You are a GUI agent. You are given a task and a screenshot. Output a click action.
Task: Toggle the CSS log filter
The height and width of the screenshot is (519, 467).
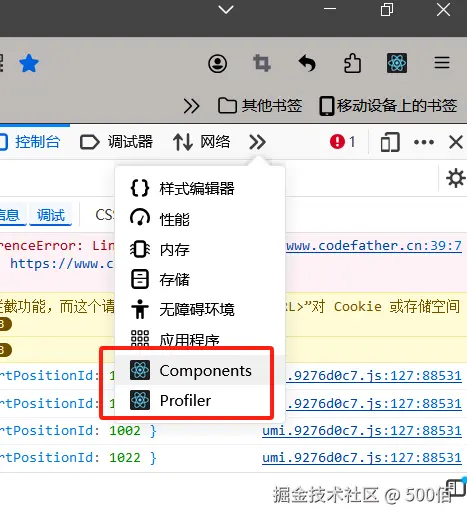click(105, 215)
